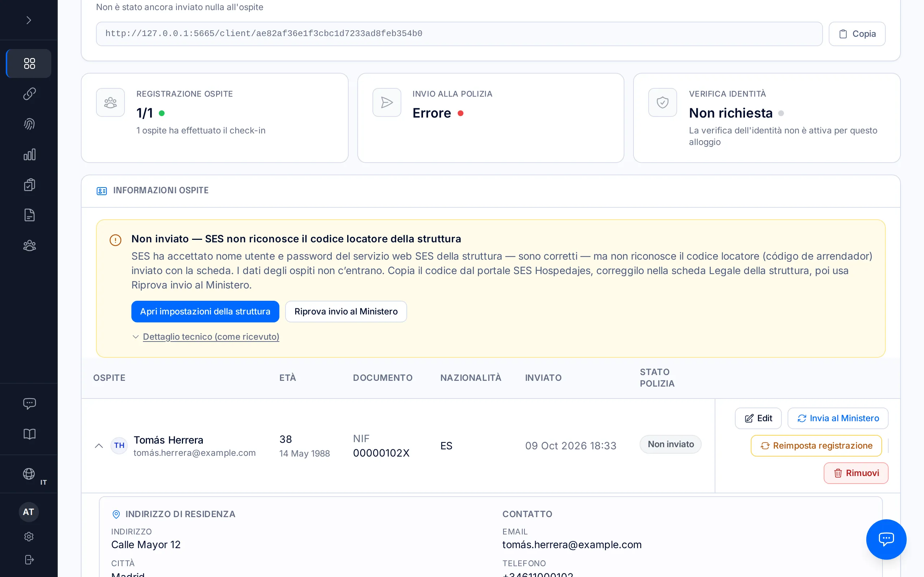Open the dashboard grid icon in sidebar

(29, 63)
